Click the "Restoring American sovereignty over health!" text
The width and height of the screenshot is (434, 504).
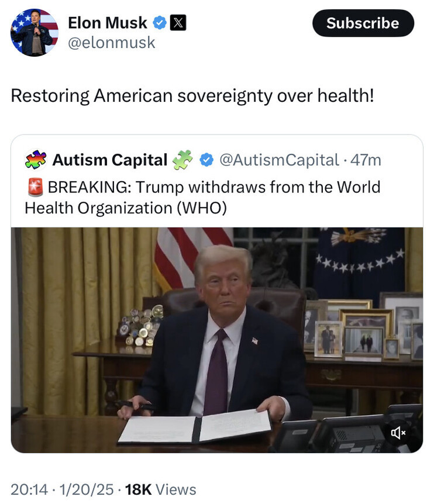click(x=192, y=96)
